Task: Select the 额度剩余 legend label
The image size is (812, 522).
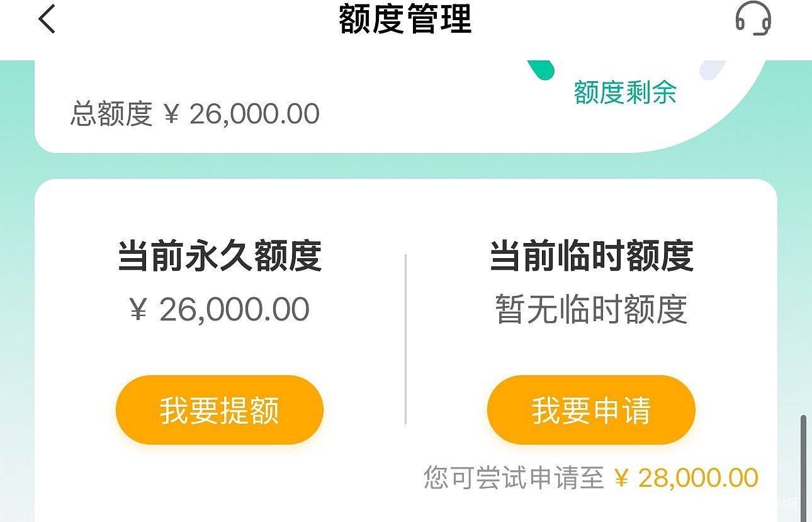Action: (624, 93)
